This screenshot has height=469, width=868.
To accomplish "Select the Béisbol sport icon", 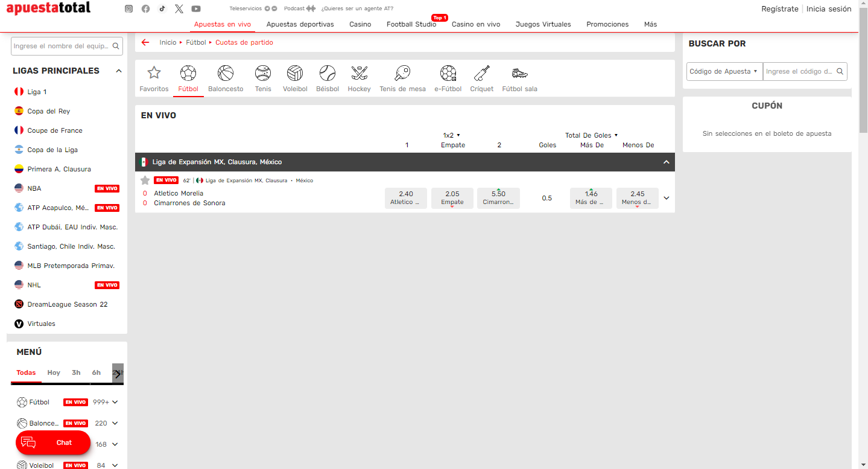I will [328, 73].
